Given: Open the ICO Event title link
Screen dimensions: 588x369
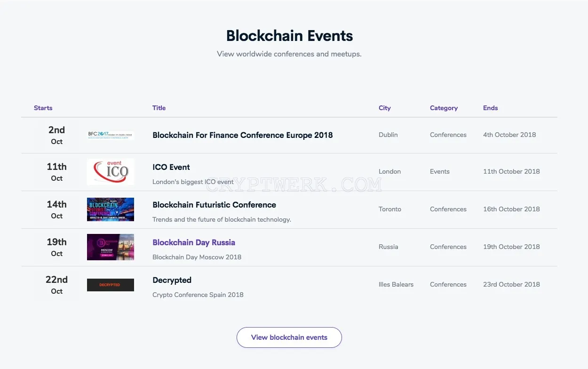Looking at the screenshot, I should point(171,167).
